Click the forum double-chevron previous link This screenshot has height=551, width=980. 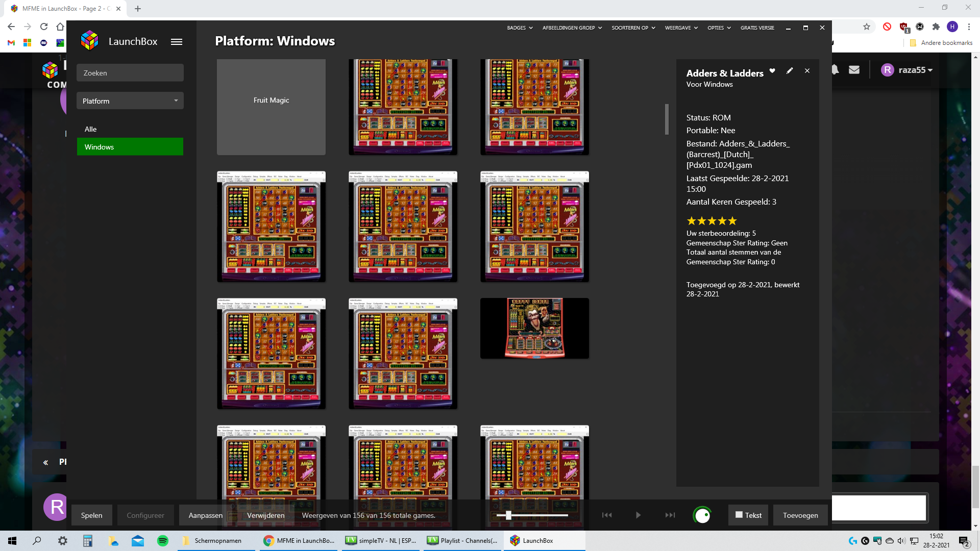[45, 462]
